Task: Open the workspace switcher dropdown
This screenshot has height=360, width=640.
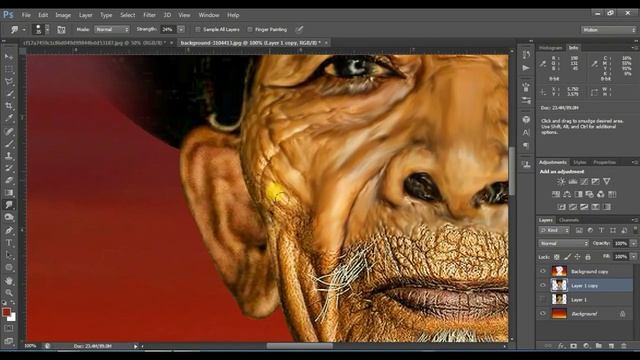Action: tap(608, 30)
